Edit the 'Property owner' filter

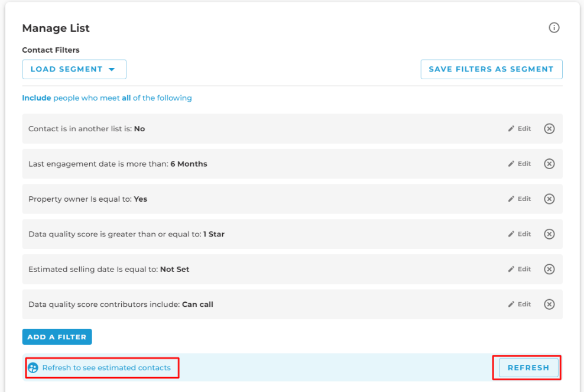pyautogui.click(x=520, y=199)
